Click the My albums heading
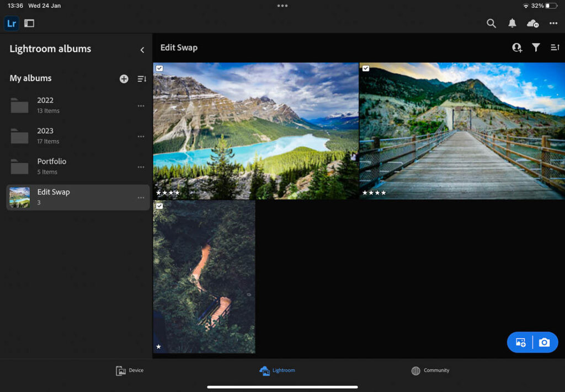The image size is (565, 392). click(x=31, y=78)
